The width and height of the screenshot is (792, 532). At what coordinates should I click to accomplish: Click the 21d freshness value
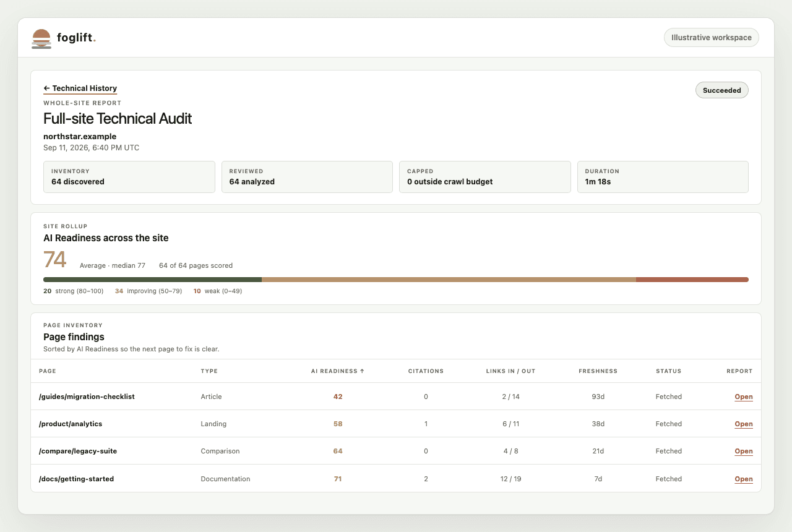[x=598, y=451]
